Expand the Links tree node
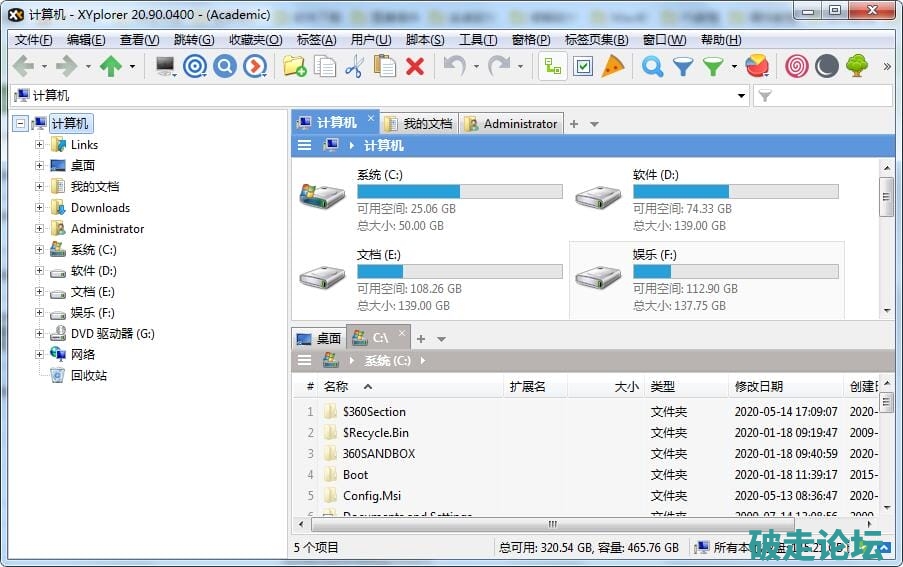 39,144
